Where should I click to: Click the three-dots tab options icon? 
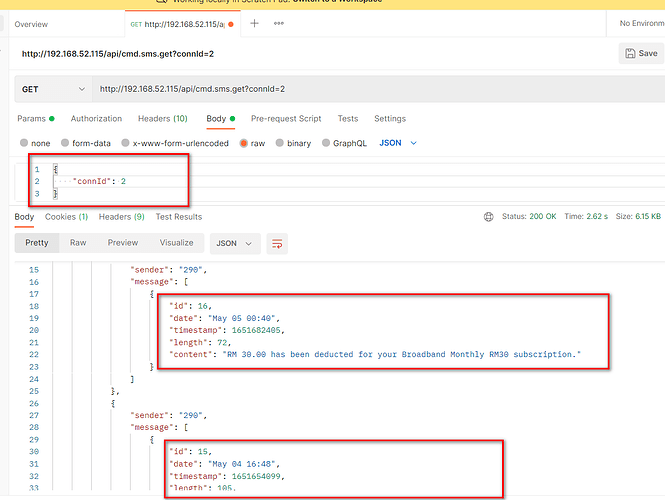coord(278,23)
